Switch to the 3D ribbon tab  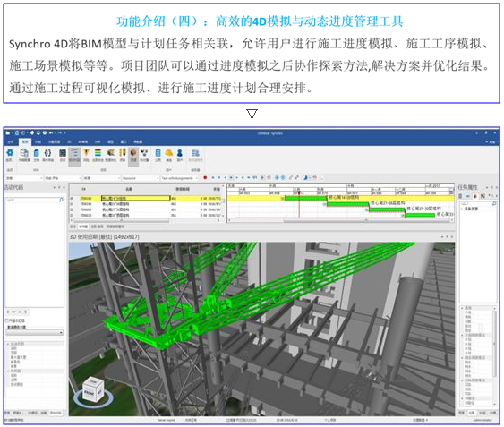point(70,141)
